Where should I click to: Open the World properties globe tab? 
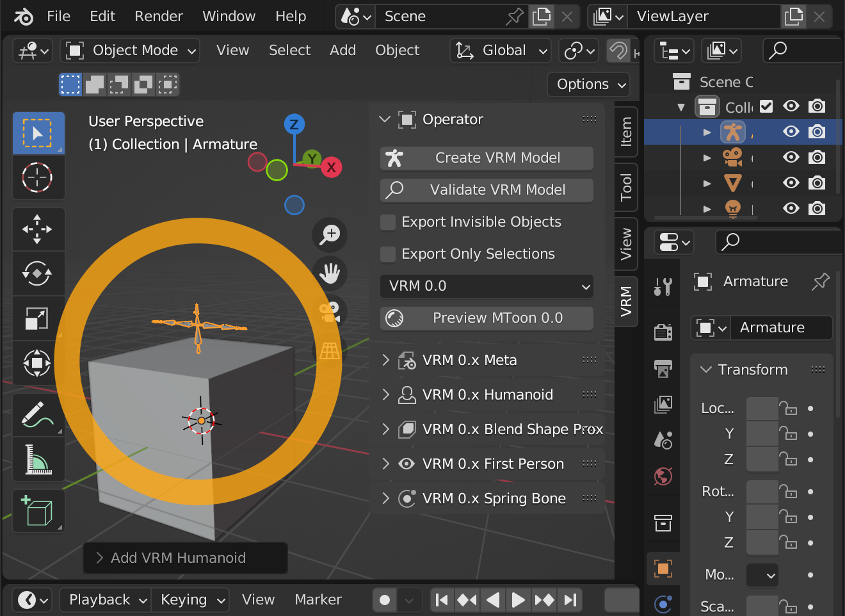tap(663, 476)
